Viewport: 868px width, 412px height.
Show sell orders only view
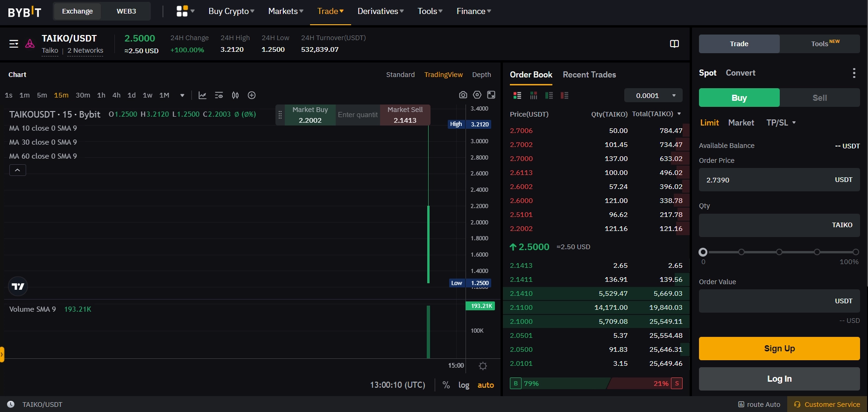click(x=565, y=95)
